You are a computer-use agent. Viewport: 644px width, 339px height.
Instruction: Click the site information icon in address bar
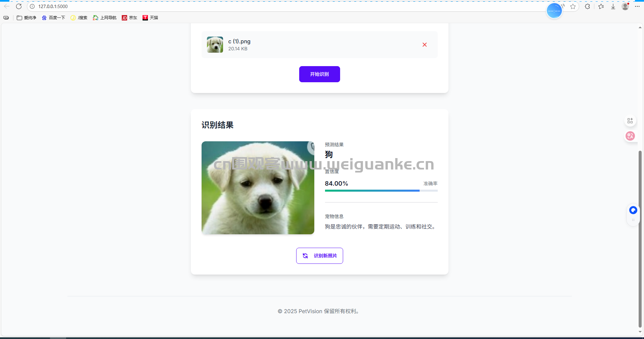click(32, 6)
